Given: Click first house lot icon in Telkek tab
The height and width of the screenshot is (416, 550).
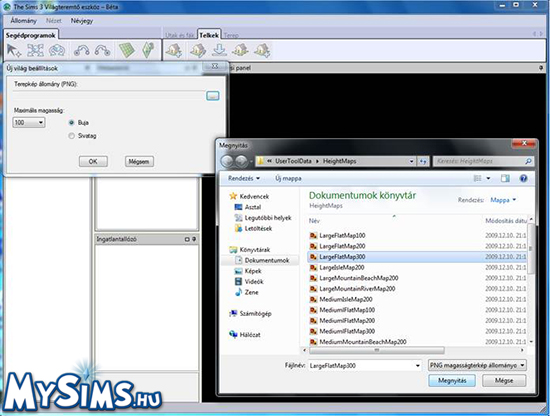Looking at the screenshot, I should click(x=174, y=51).
